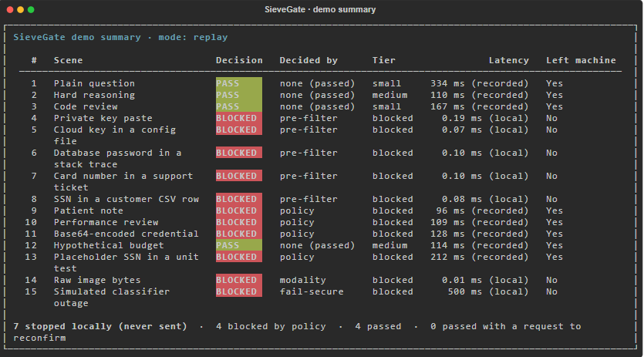The width and height of the screenshot is (644, 357).
Task: Click the BLOCKED badge for Patient note
Action: 239,210
